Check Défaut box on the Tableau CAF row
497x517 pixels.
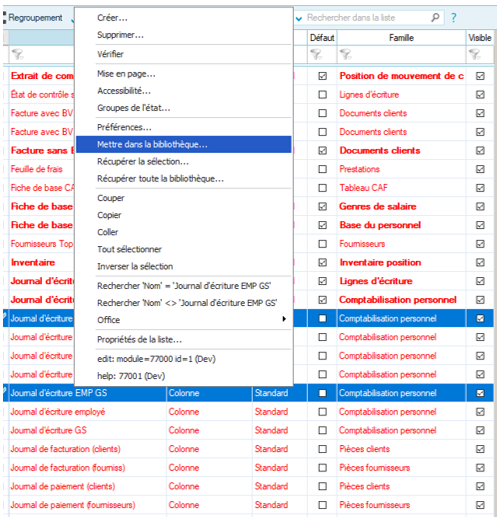(x=322, y=188)
